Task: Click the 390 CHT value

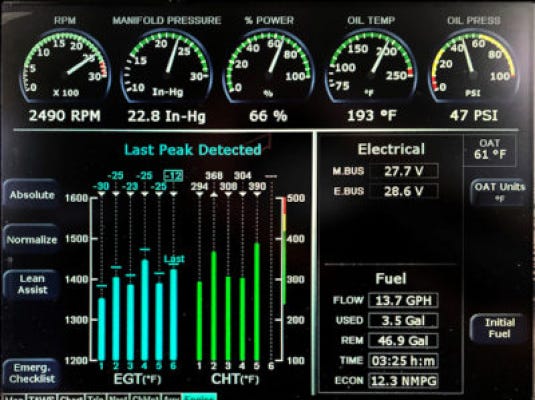Action: (257, 186)
